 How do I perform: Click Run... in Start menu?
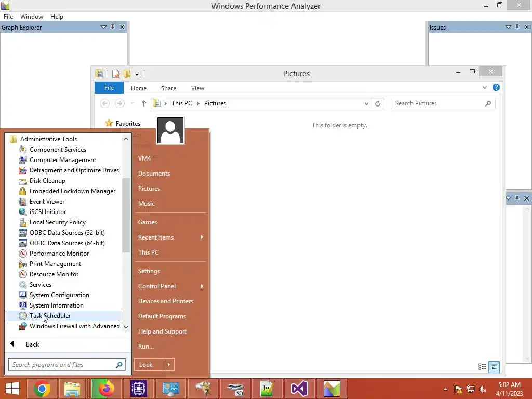(146, 347)
